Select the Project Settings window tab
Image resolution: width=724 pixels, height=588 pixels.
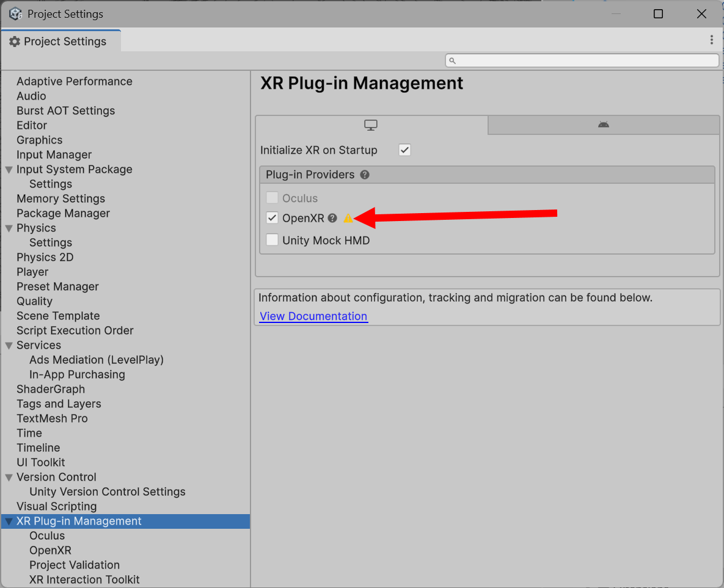point(61,42)
